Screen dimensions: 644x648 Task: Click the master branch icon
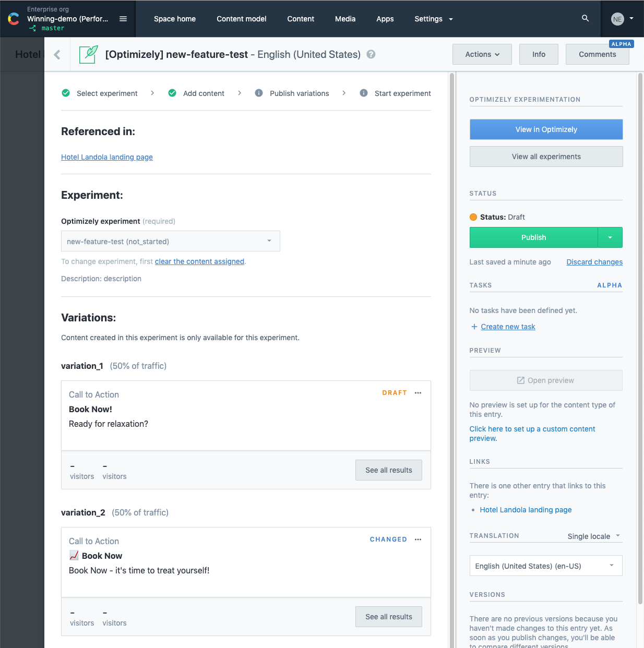click(x=33, y=28)
